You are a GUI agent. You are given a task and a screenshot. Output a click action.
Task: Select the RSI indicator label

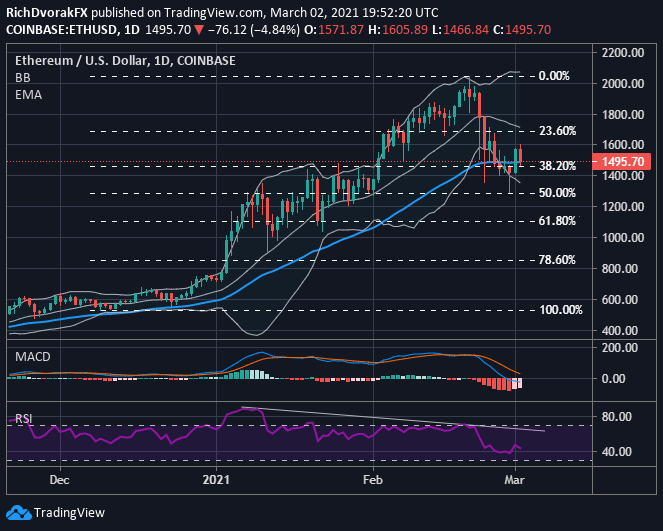pyautogui.click(x=24, y=419)
